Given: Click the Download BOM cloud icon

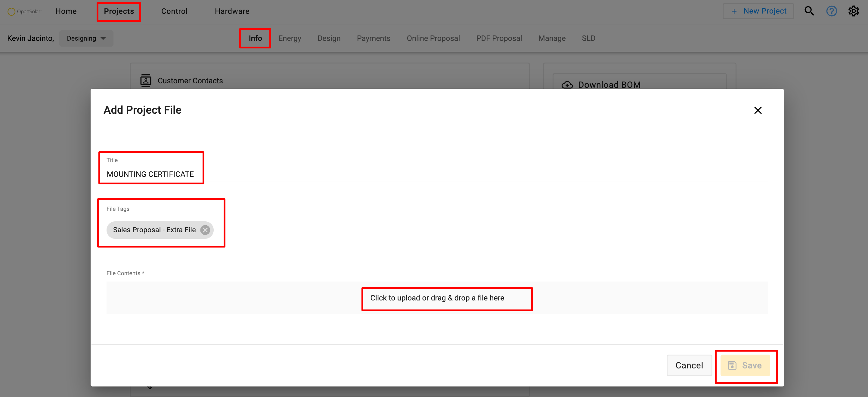Looking at the screenshot, I should [567, 85].
